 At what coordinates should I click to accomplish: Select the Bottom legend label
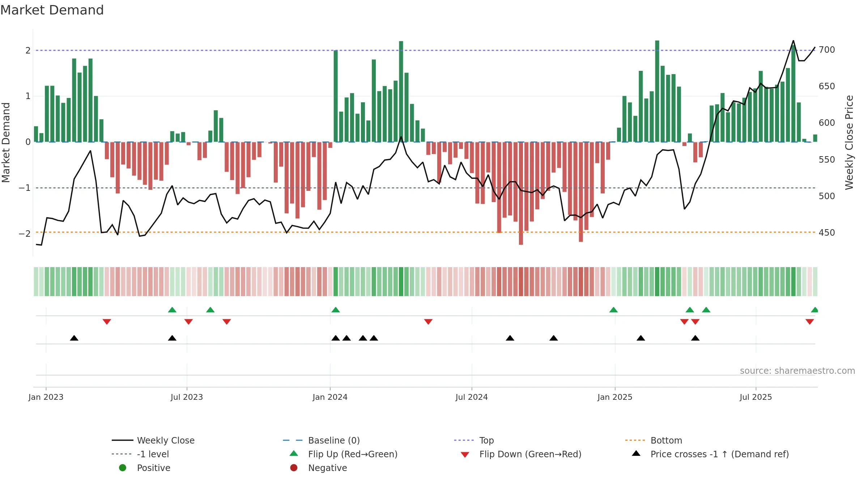pos(666,440)
